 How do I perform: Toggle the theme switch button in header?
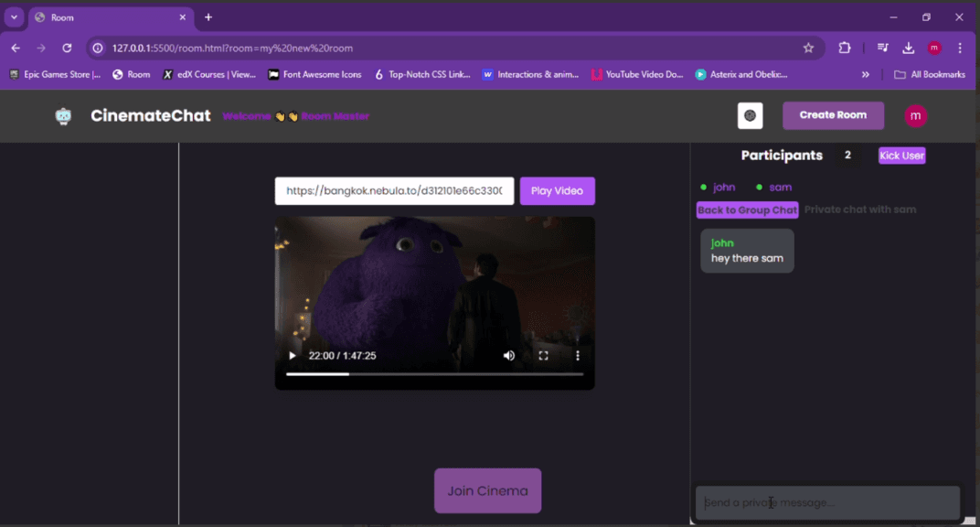click(750, 115)
